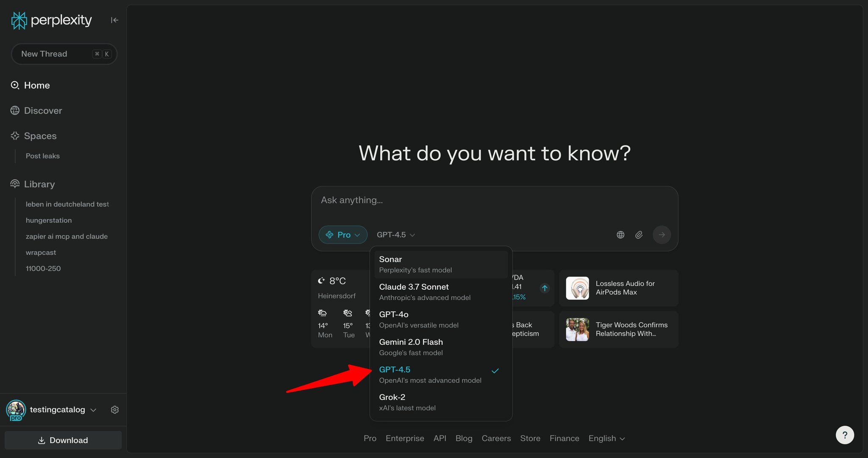Open settings gear next to testingcatalog
Viewport: 868px width, 458px height.
(x=115, y=410)
